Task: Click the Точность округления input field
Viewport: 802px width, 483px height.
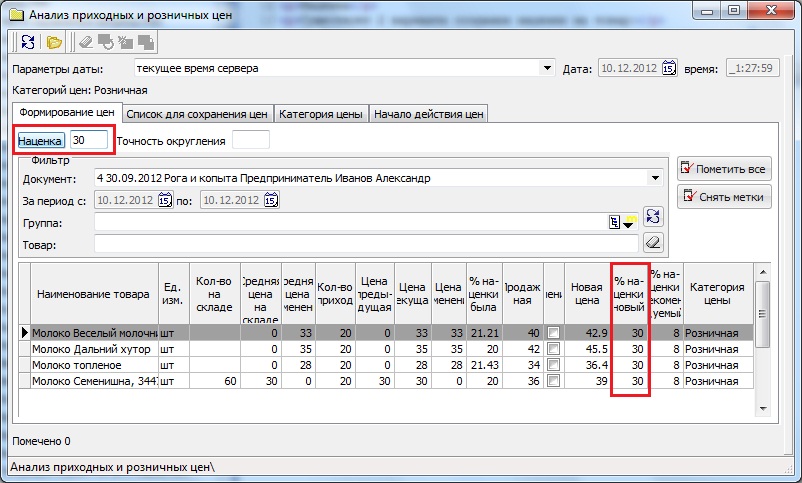Action: tap(251, 140)
